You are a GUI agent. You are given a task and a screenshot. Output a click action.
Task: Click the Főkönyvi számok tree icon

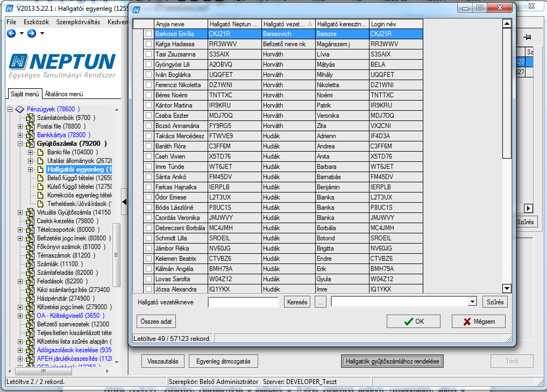click(x=30, y=247)
